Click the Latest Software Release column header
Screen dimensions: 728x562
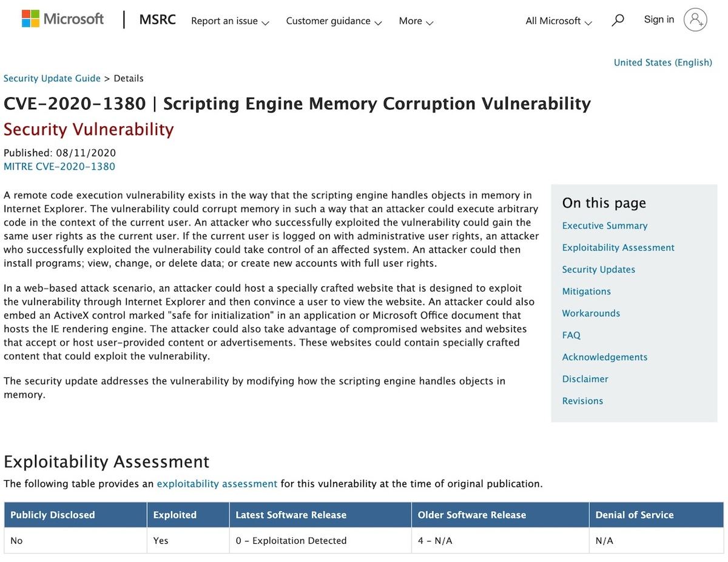pyautogui.click(x=320, y=515)
